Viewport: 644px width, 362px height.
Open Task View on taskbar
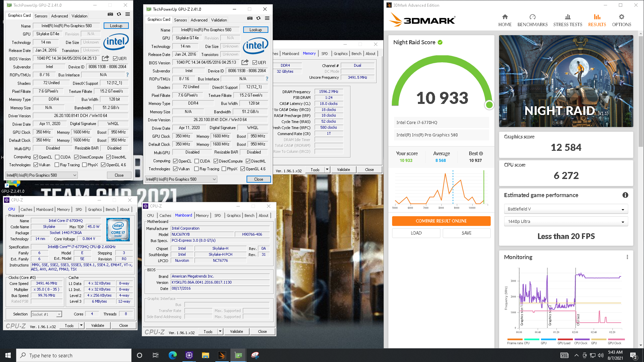coord(155,355)
